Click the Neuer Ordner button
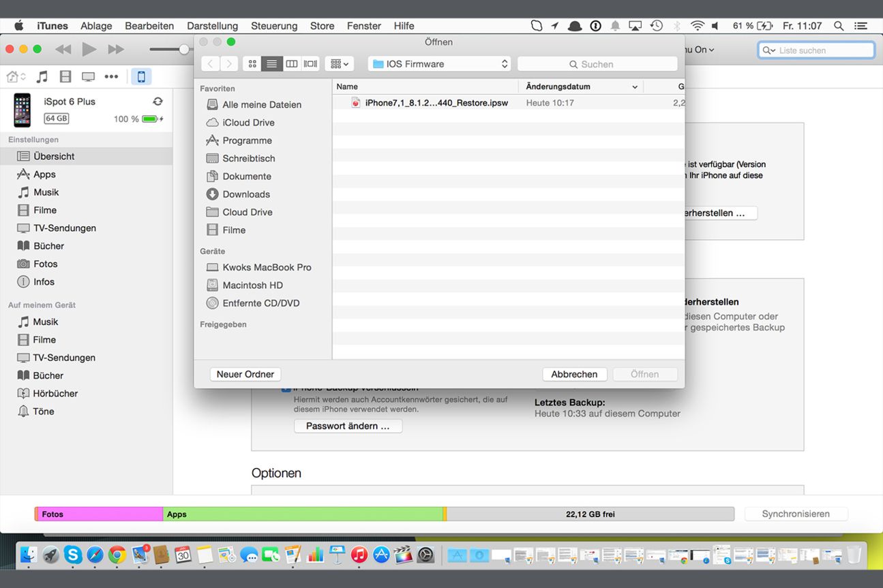This screenshot has height=588, width=883. pos(245,374)
